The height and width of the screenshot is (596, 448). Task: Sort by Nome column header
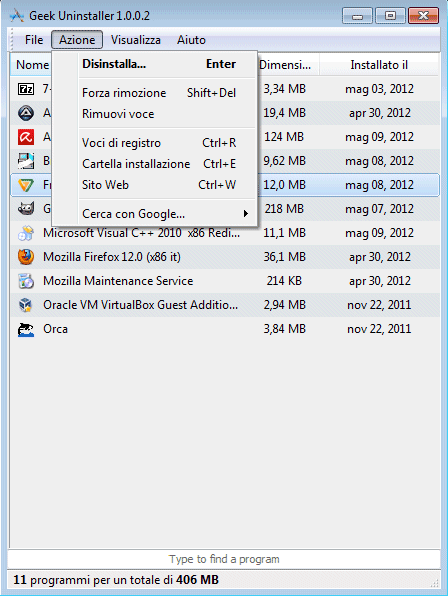(x=30, y=65)
